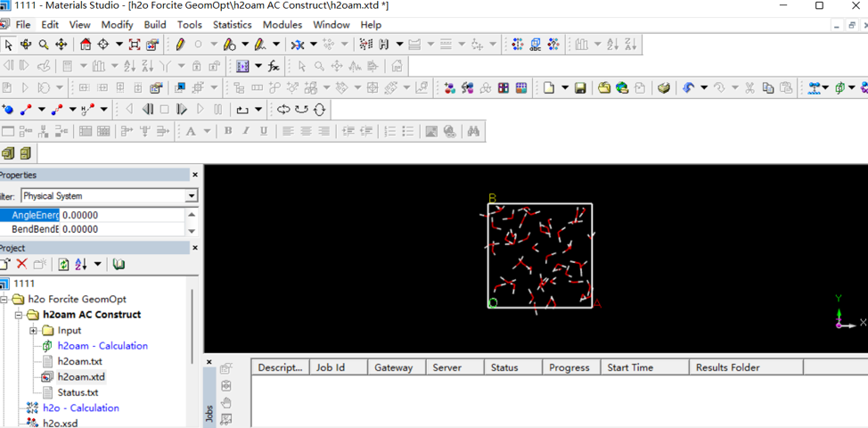Activate the zoom magnifier tool

pos(43,45)
